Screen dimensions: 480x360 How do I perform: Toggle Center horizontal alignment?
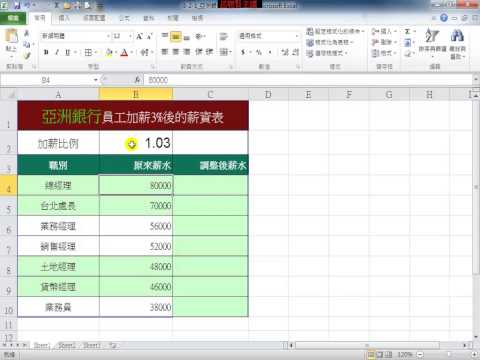176,52
